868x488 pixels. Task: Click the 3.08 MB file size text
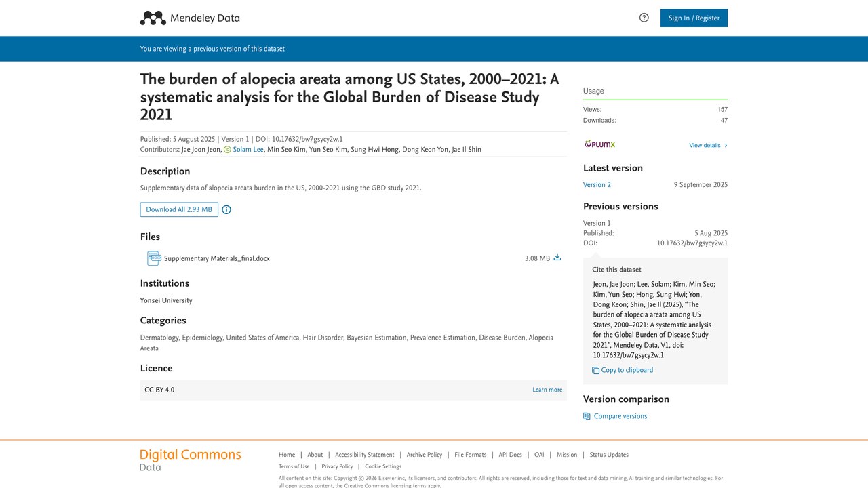[x=537, y=258]
